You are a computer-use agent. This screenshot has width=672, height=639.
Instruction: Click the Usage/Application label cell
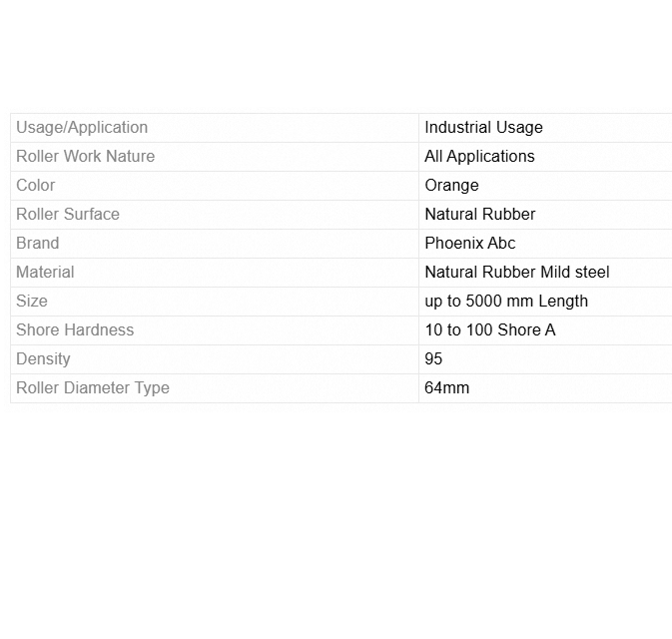click(x=82, y=128)
